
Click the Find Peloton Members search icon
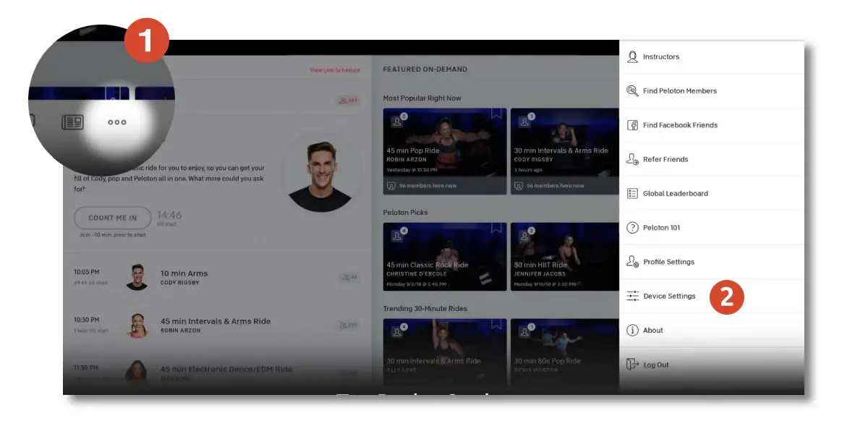(633, 91)
